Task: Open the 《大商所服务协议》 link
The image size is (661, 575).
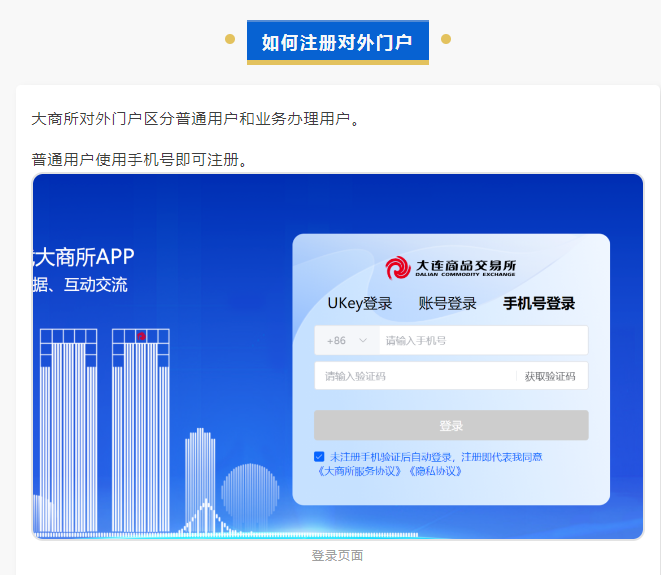Action: click(x=359, y=471)
